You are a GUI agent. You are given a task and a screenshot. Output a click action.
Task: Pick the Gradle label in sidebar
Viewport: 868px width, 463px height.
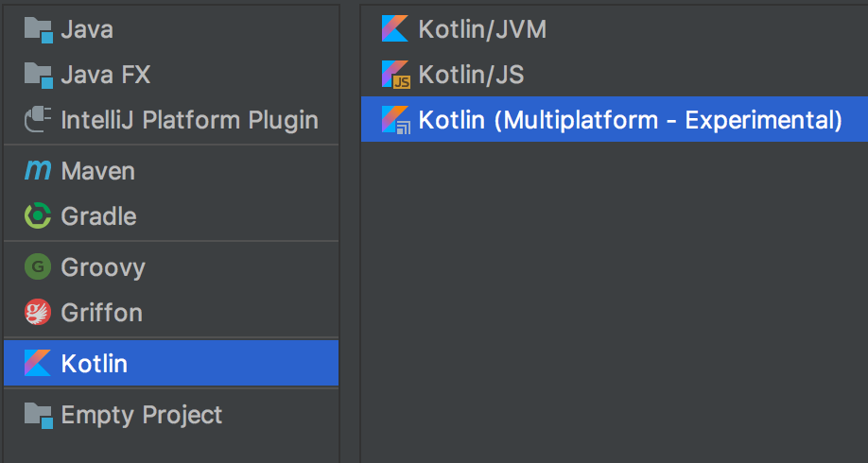(x=98, y=216)
